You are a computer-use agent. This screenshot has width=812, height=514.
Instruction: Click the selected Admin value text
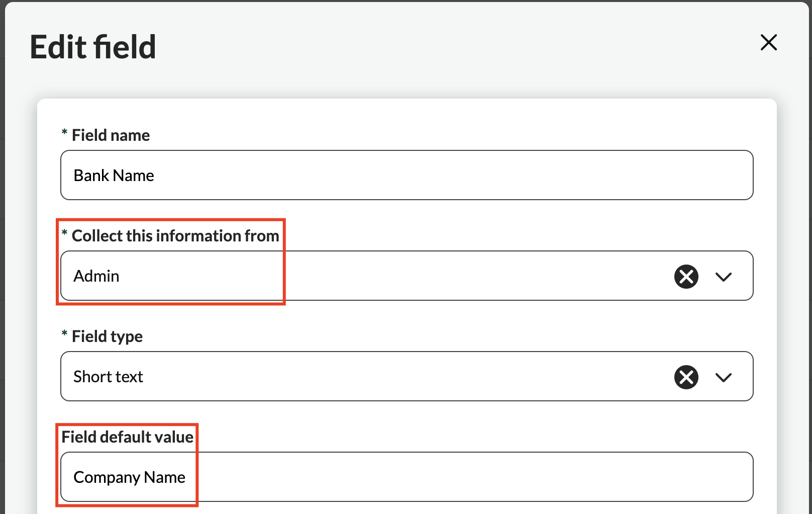[96, 276]
